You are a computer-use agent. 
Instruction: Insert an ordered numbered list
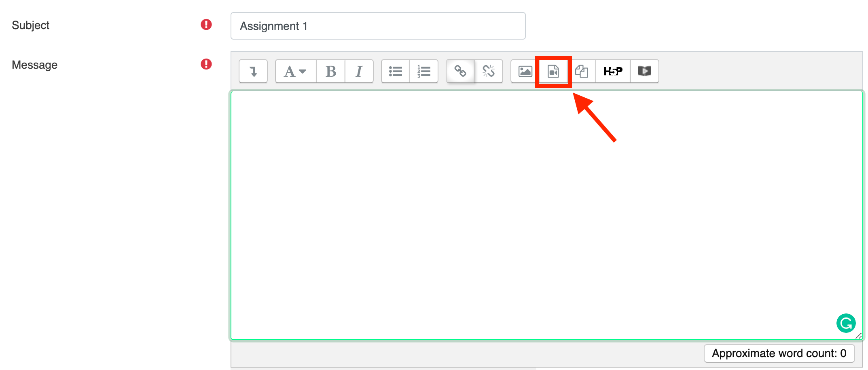pos(423,71)
